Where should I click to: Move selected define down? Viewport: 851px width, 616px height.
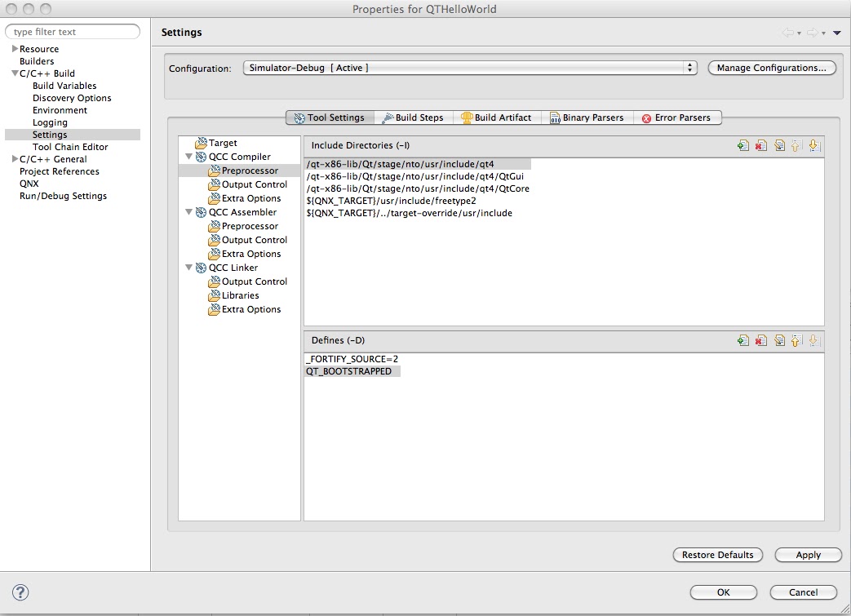tap(813, 341)
